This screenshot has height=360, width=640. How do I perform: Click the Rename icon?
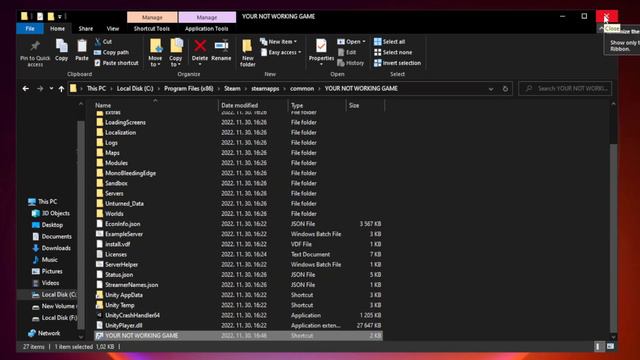point(221,50)
